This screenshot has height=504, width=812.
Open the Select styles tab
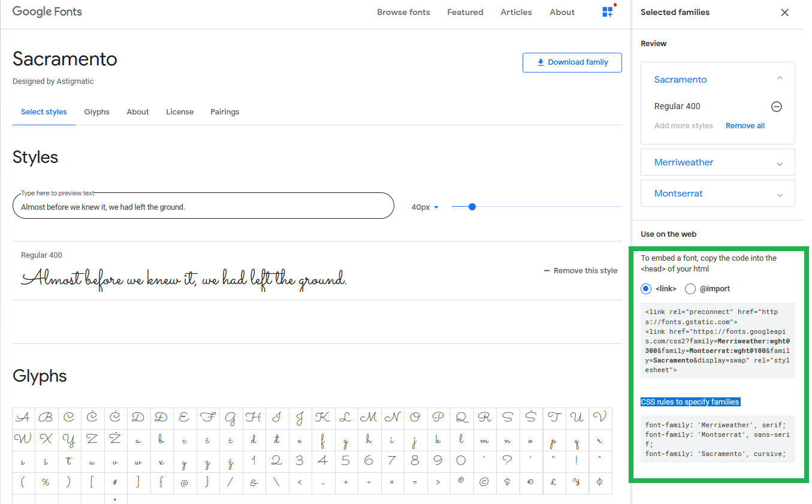click(44, 112)
